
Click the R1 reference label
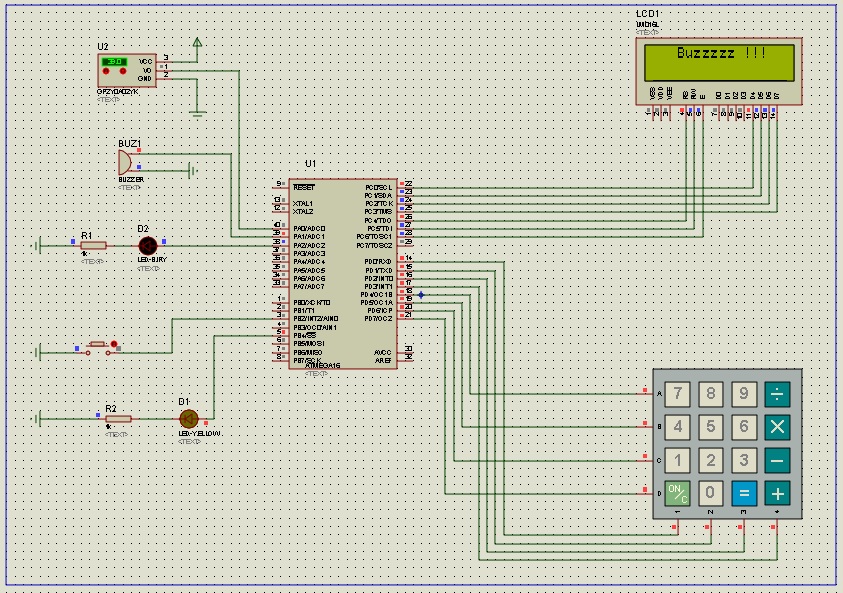pyautogui.click(x=87, y=235)
